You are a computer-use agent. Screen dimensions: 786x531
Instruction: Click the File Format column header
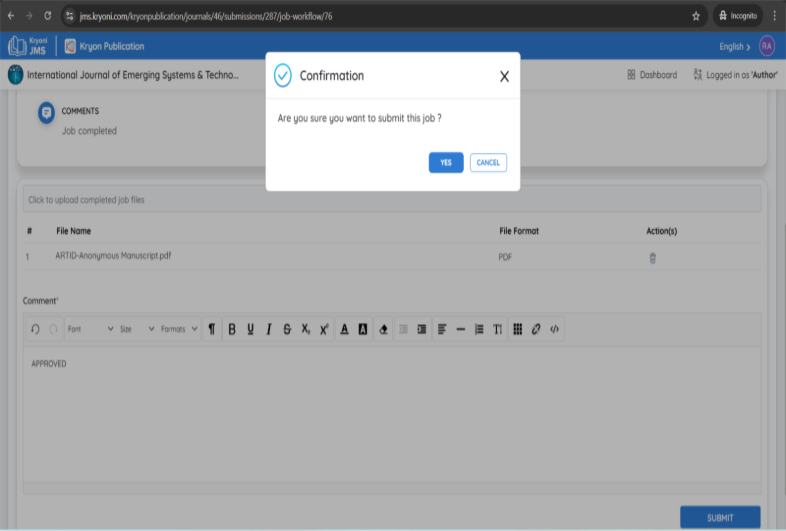519,231
